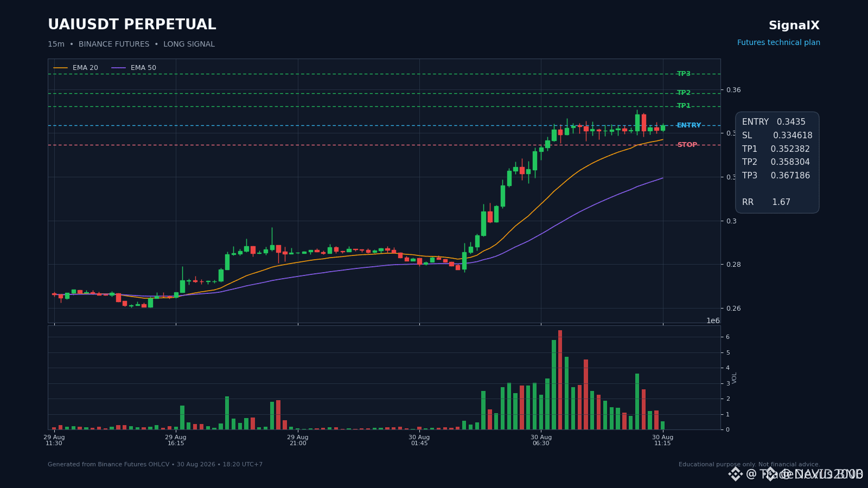Click the 4 tick on the volume axis

(727, 368)
